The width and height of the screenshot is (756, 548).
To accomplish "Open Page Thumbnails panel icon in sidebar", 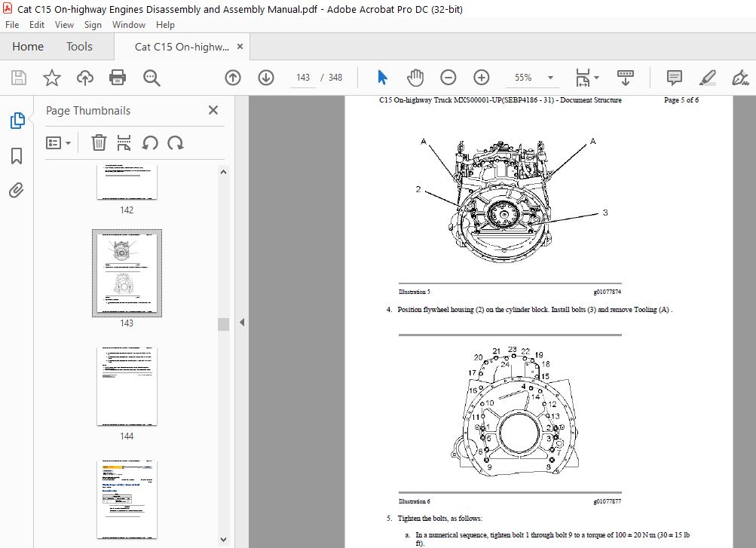I will coord(17,121).
